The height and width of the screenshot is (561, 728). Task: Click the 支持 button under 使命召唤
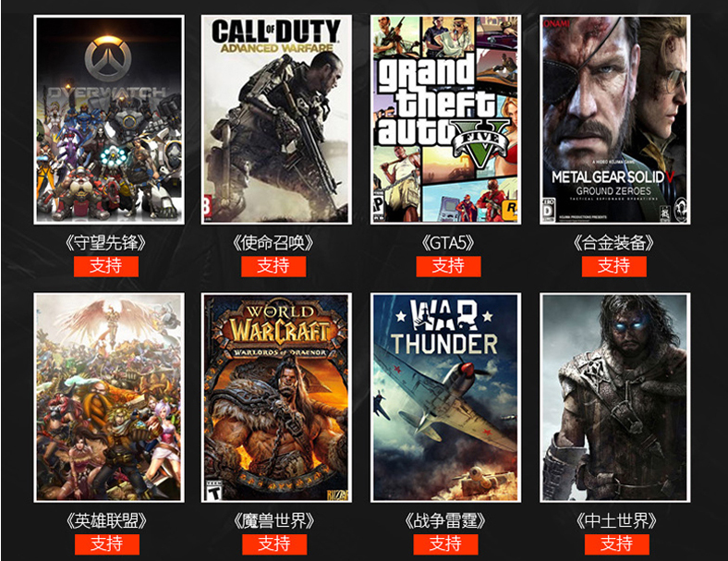click(x=273, y=266)
